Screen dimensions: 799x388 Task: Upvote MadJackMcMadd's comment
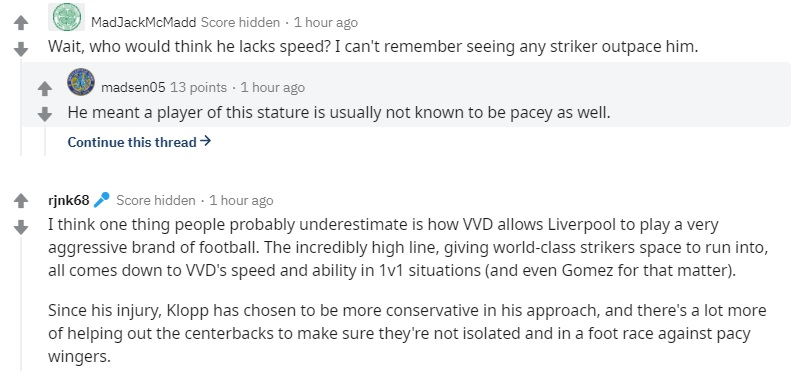tap(21, 22)
